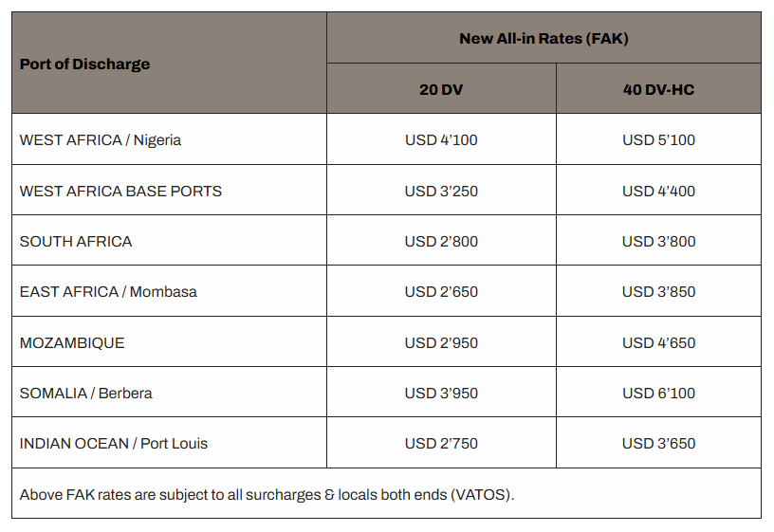Select the EAST AFRICA / Mombasa cell
This screenshot has width=774, height=532.
coord(108,292)
